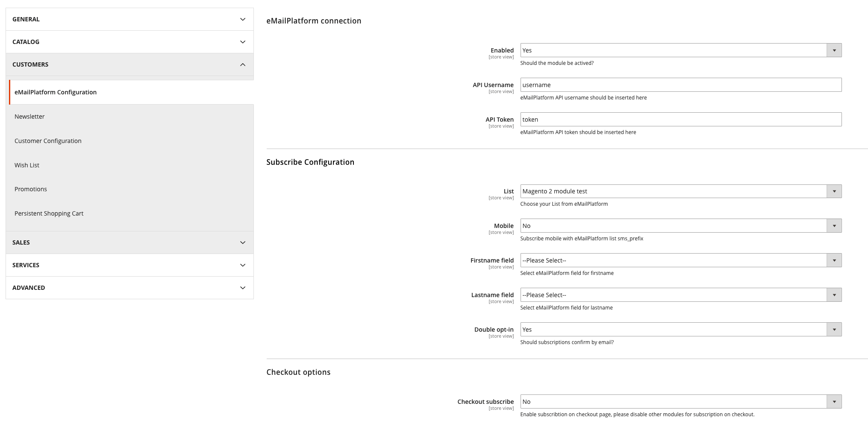Go to Wish List settings
The image size is (868, 435).
[27, 165]
